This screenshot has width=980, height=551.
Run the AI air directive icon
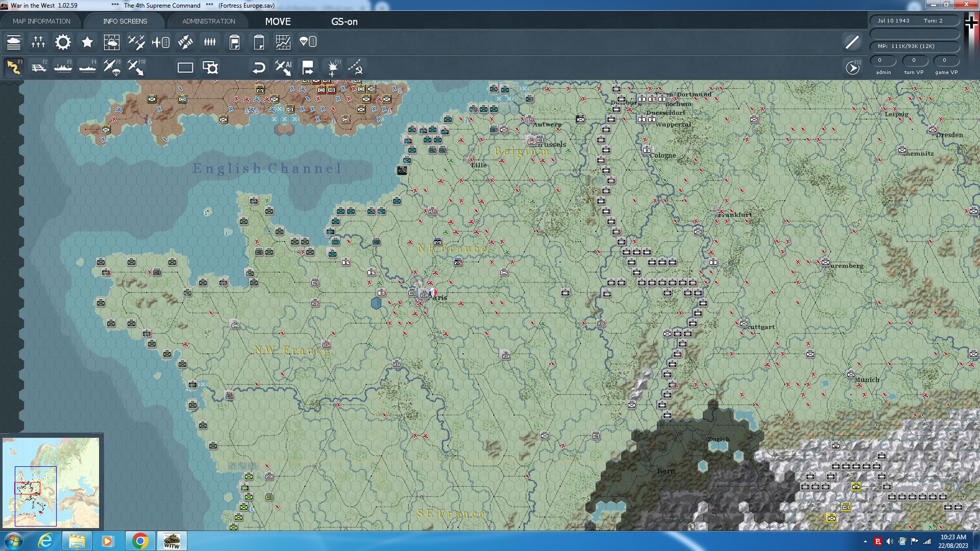[283, 67]
